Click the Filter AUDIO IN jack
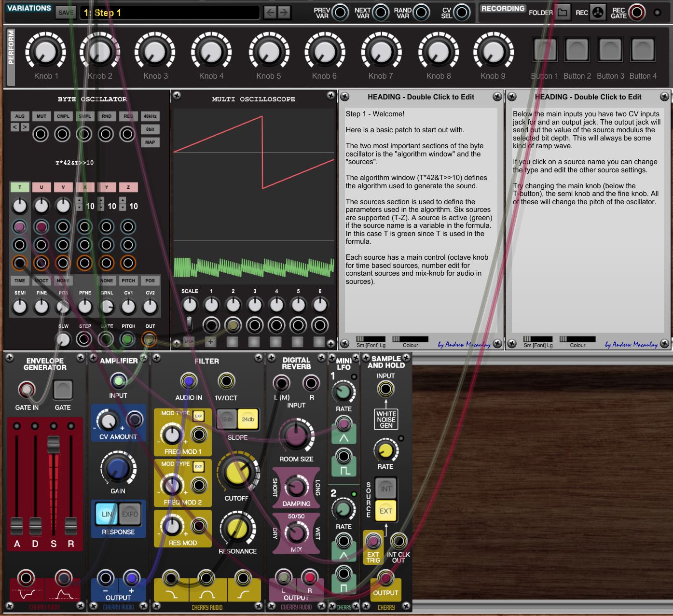This screenshot has width=673, height=616. tap(189, 381)
